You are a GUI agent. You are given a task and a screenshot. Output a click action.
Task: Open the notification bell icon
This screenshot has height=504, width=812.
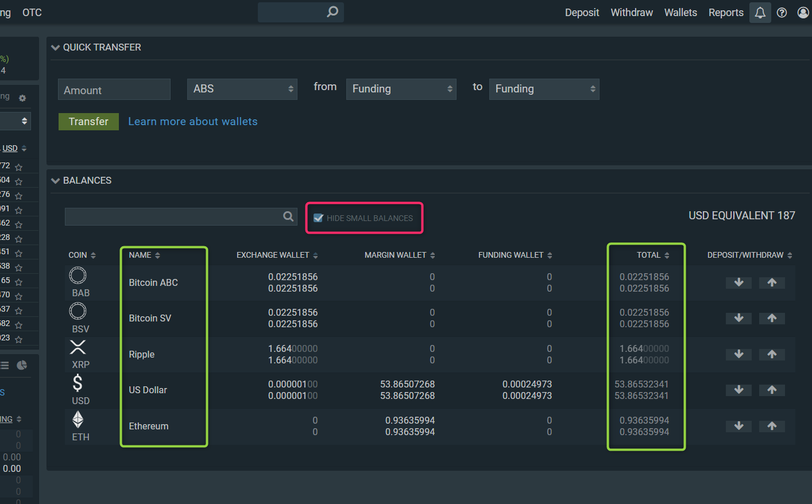point(760,12)
